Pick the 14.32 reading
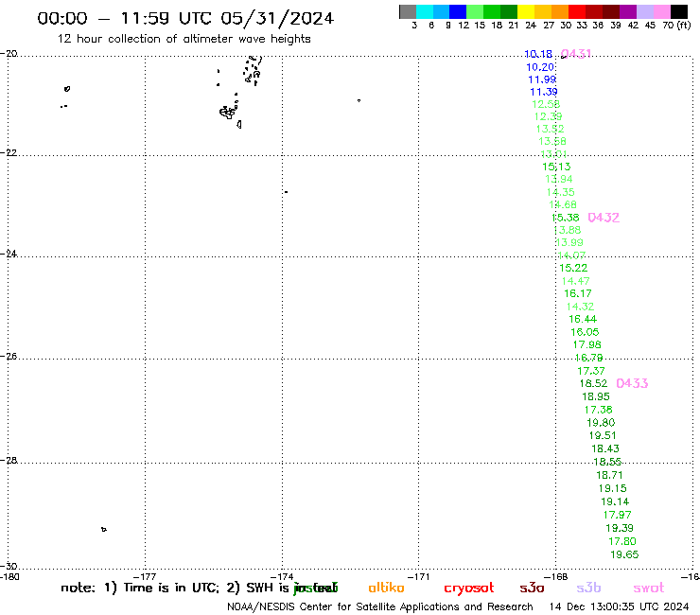 [581, 307]
